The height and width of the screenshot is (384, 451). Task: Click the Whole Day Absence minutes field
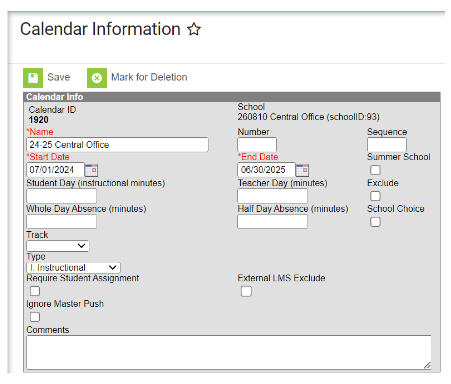[x=61, y=221]
